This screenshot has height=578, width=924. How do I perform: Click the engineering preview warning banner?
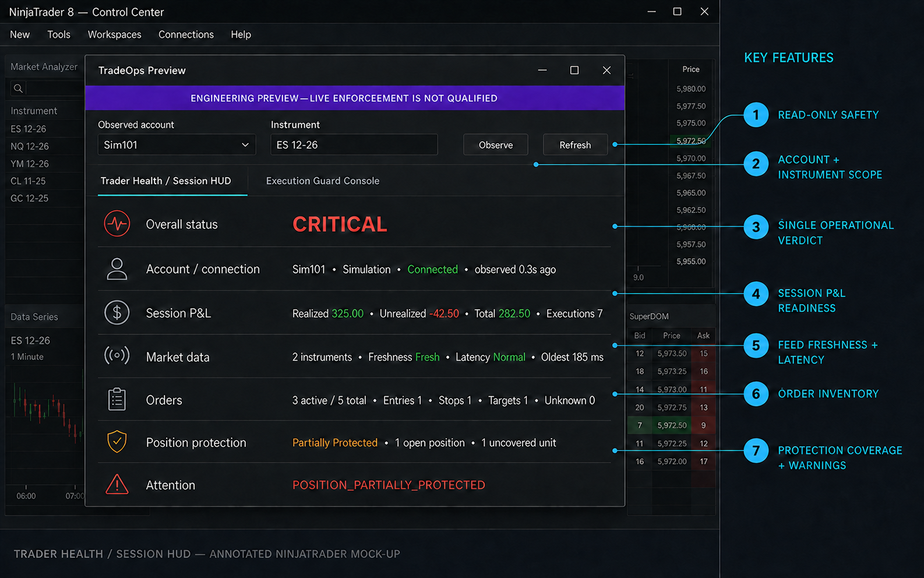355,98
